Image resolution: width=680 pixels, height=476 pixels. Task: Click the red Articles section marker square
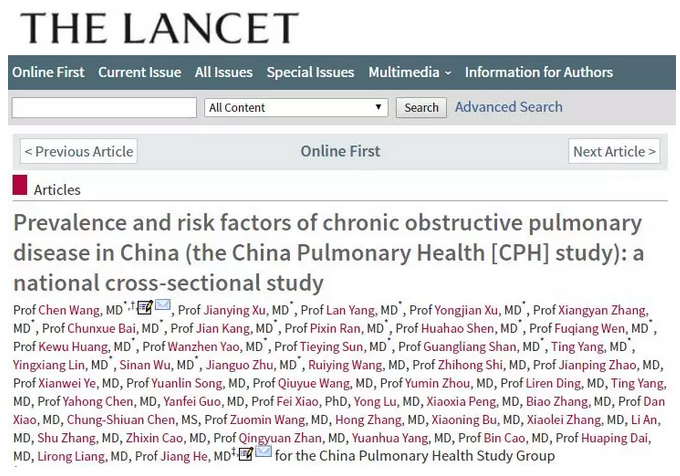[20, 185]
